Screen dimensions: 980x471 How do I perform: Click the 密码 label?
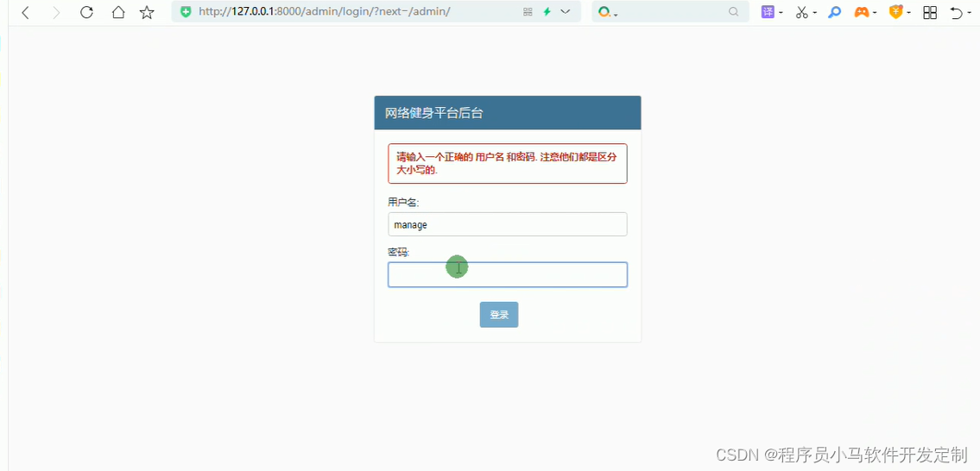point(398,252)
